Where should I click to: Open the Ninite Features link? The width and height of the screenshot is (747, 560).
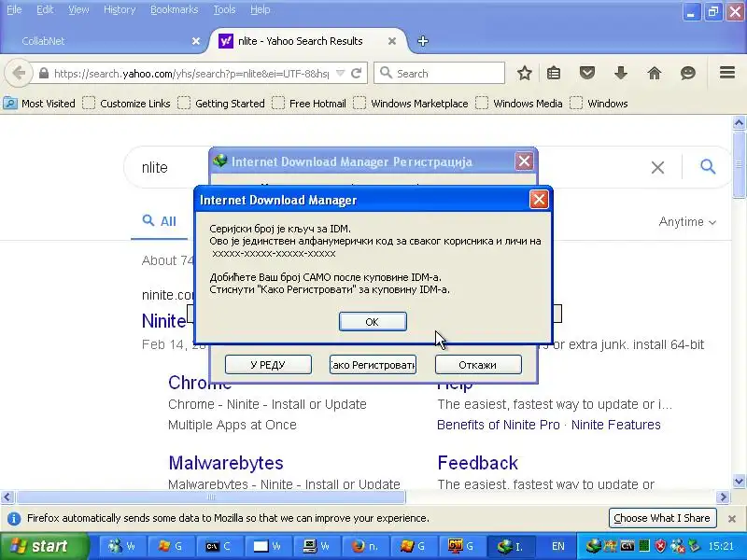click(616, 425)
